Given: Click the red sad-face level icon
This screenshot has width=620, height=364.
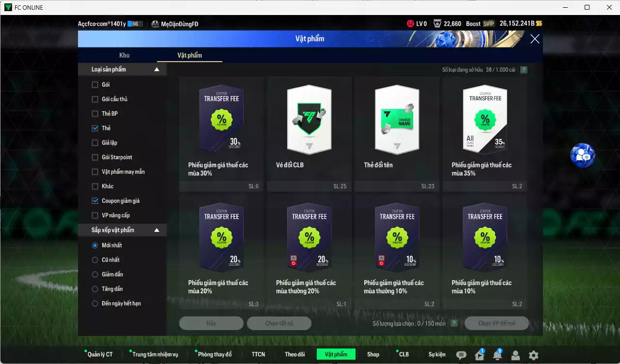Looking at the screenshot, I should (x=410, y=24).
